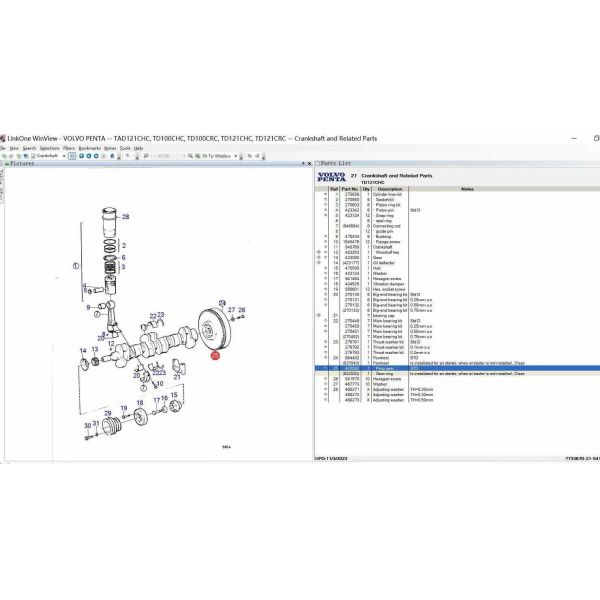
Task: Select the highlighted ring gear row 25
Action: coord(457,368)
